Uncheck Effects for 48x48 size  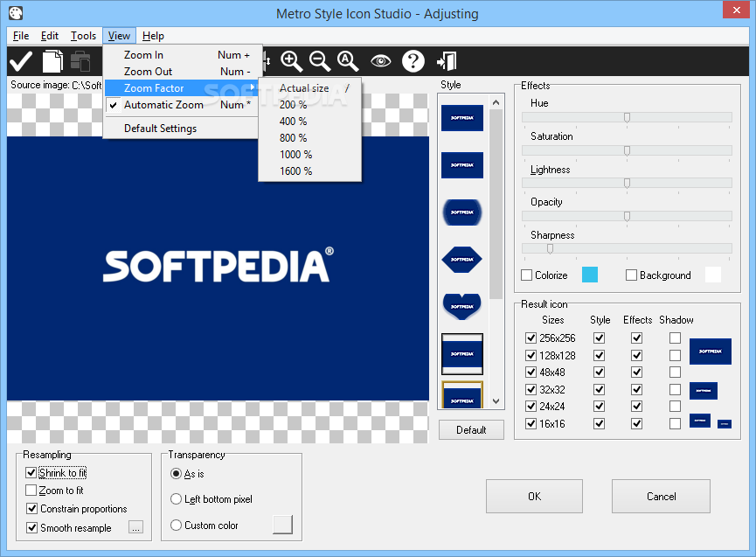click(x=637, y=372)
